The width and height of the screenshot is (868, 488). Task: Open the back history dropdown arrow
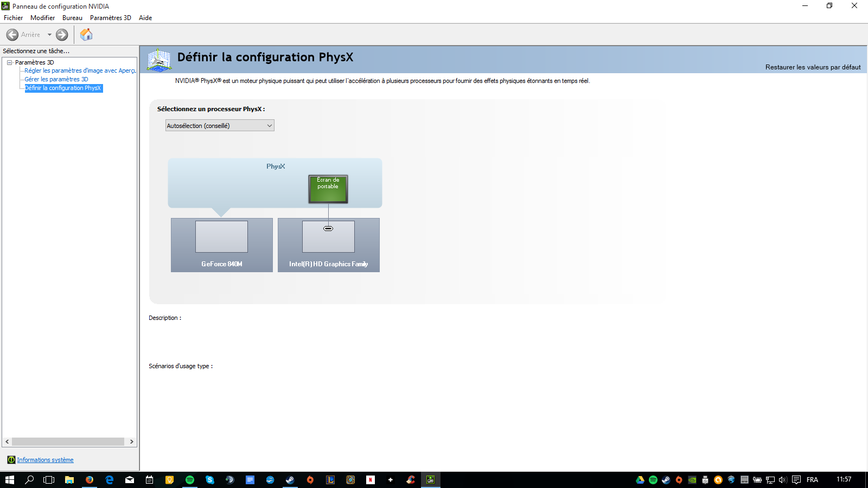(49, 35)
